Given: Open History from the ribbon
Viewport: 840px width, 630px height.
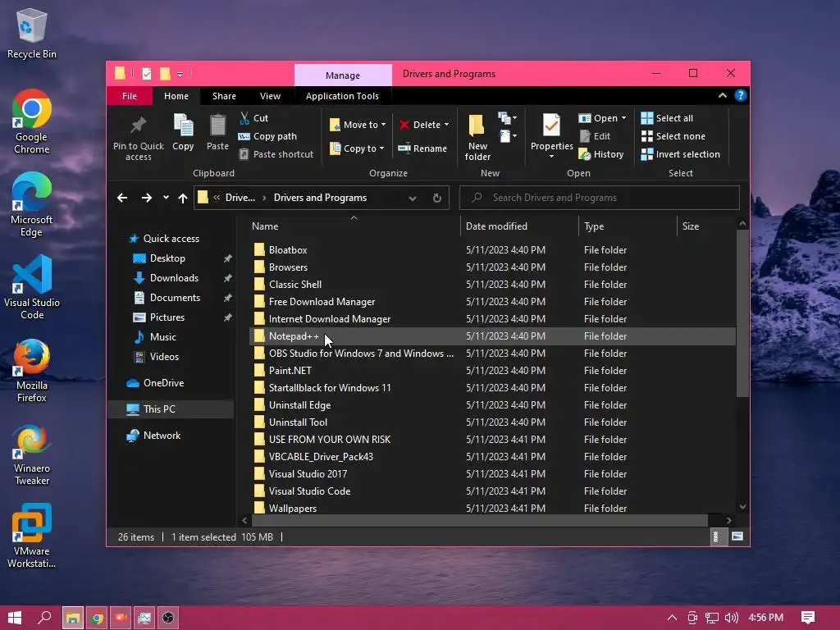Looking at the screenshot, I should tap(601, 154).
